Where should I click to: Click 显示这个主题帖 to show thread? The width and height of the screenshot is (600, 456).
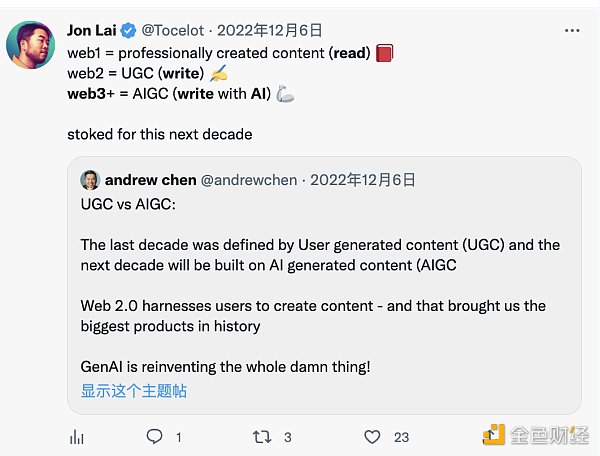click(133, 391)
